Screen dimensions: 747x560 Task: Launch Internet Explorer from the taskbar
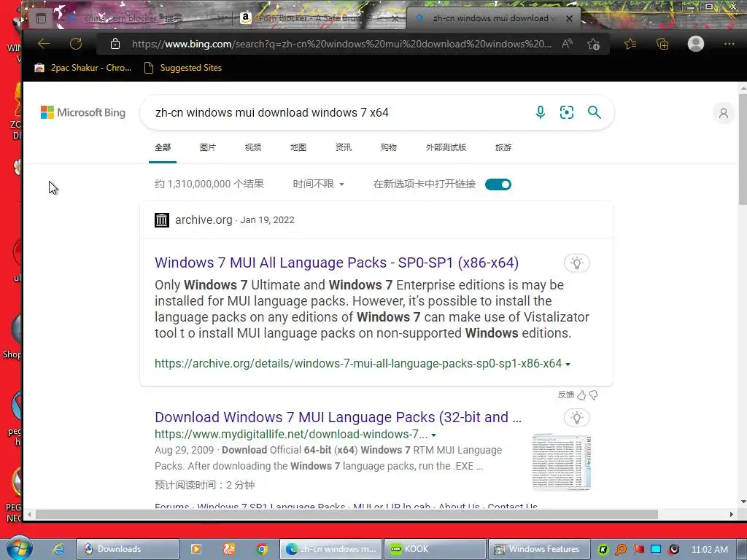(58, 549)
